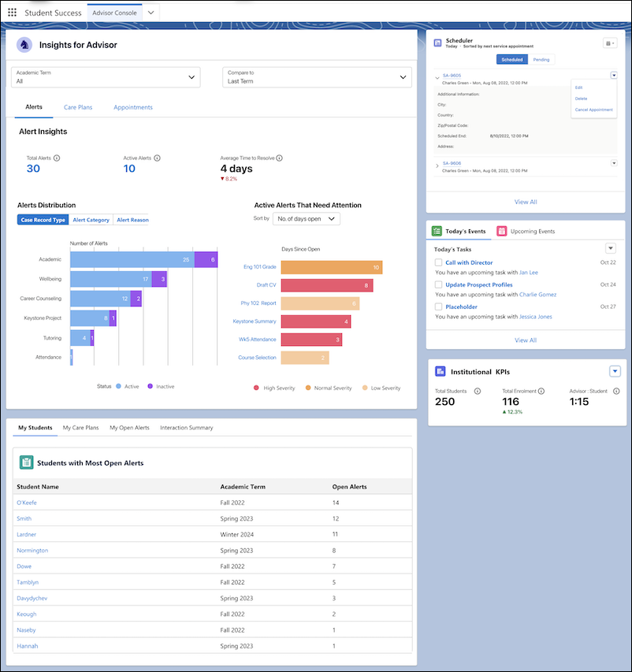The height and width of the screenshot is (672, 632).
Task: Open the Today's Tasks dropdown menu
Action: [611, 248]
